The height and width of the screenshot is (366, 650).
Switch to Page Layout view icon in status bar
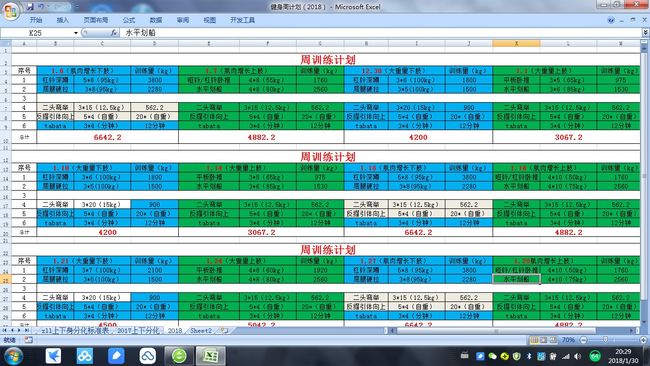543,340
